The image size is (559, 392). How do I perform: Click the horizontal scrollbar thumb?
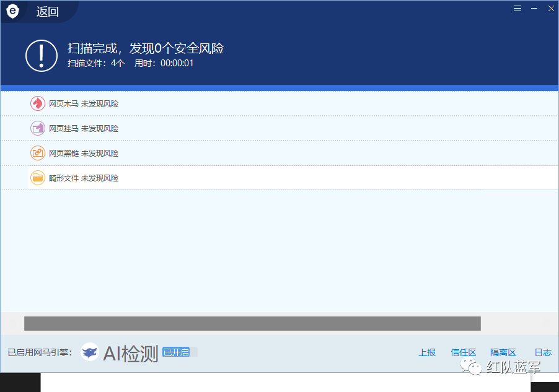click(252, 324)
